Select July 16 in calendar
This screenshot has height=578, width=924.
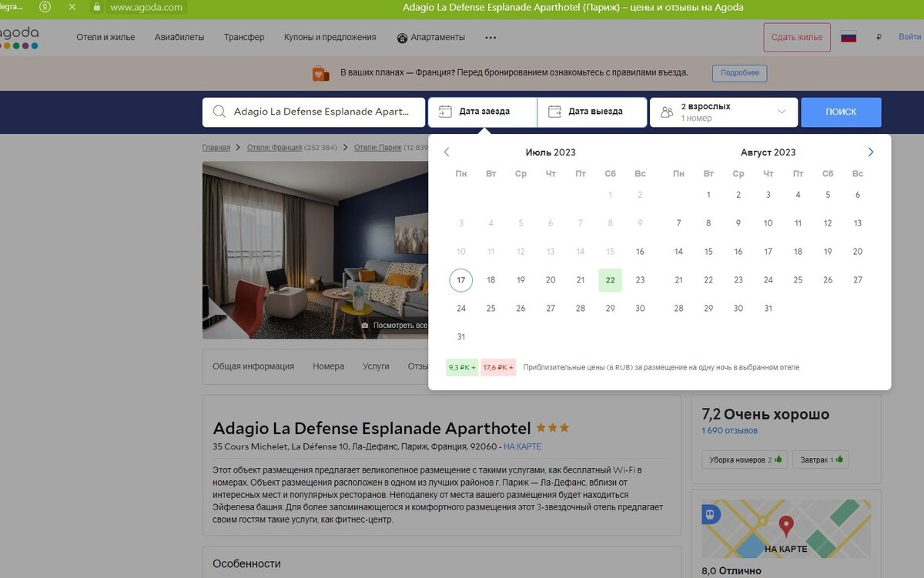click(x=640, y=252)
